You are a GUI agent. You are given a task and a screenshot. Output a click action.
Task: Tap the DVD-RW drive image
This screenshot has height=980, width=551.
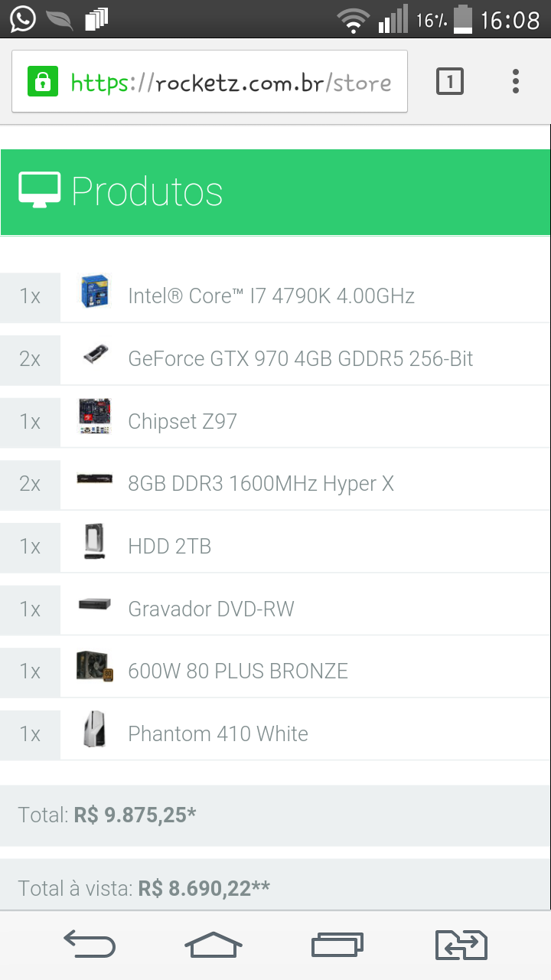coord(95,605)
